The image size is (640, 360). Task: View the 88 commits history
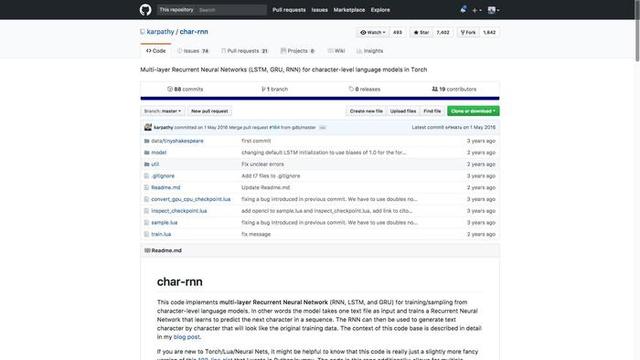[x=185, y=89]
